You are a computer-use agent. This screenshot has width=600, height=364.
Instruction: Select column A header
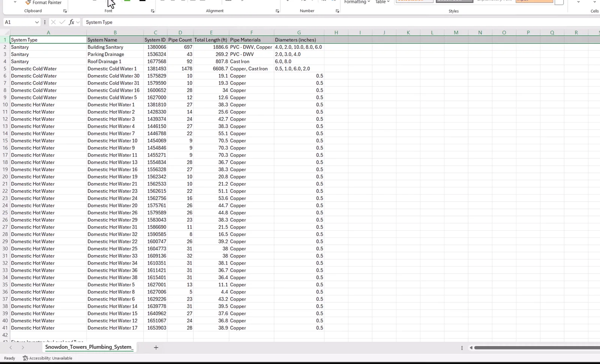(x=48, y=33)
